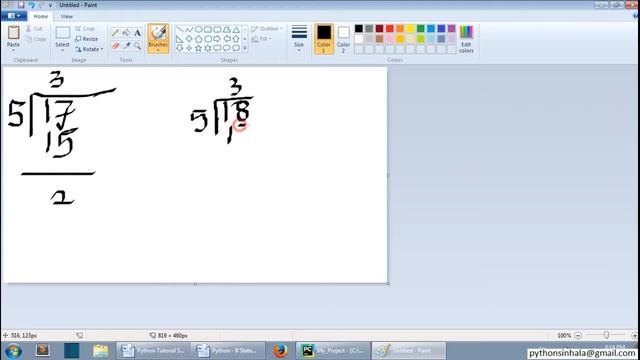This screenshot has width=640, height=360.
Task: Pick the yellow color swatch
Action: [x=410, y=29]
